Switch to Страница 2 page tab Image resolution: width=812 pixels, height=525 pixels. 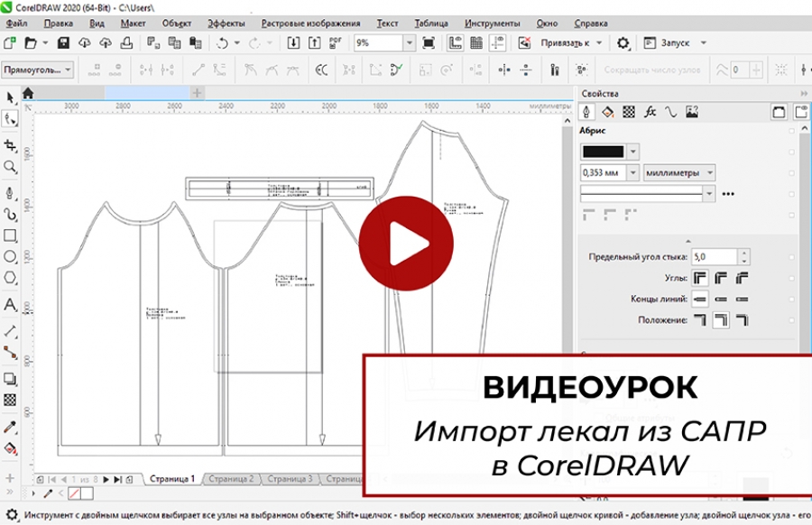click(231, 479)
